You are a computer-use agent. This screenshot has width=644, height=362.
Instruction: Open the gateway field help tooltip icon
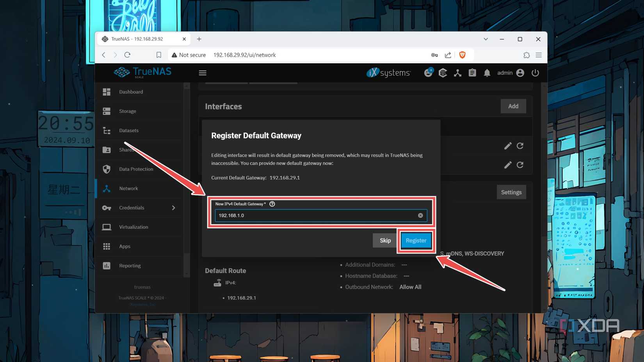(x=272, y=204)
